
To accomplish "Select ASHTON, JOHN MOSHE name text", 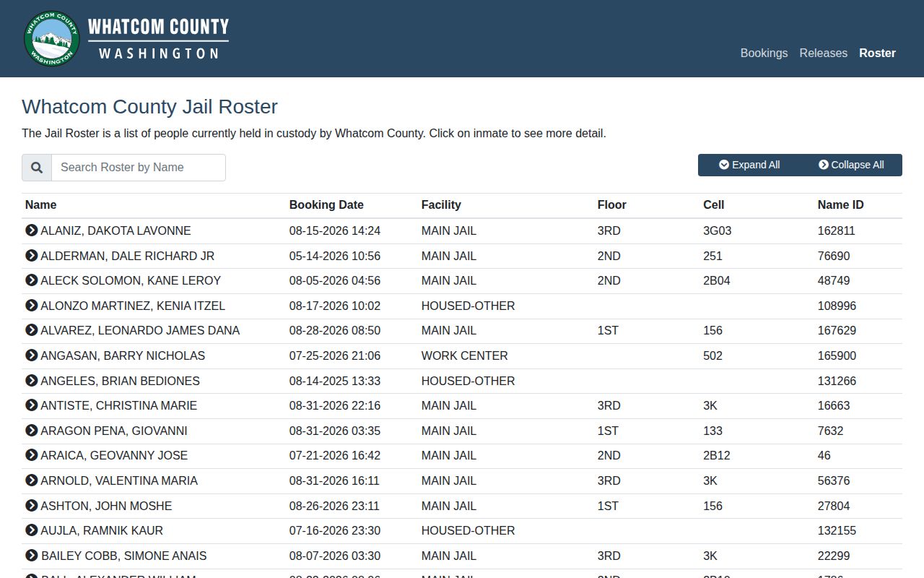I will tap(106, 506).
